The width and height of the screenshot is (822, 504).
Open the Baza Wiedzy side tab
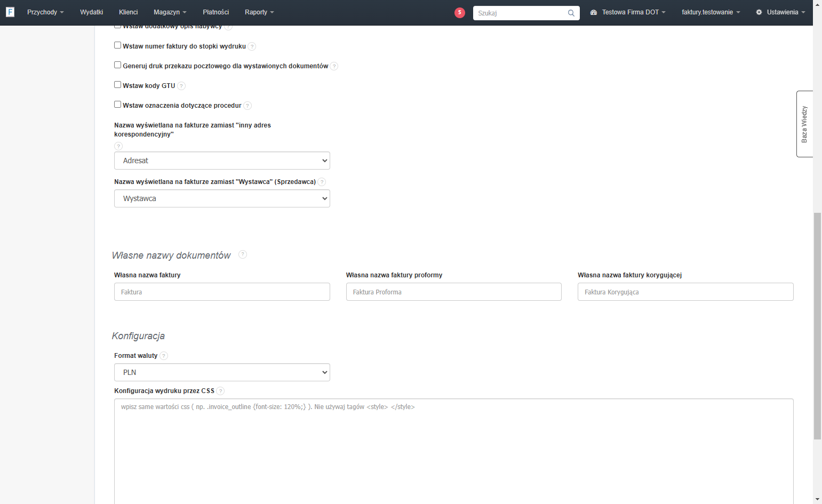click(804, 124)
